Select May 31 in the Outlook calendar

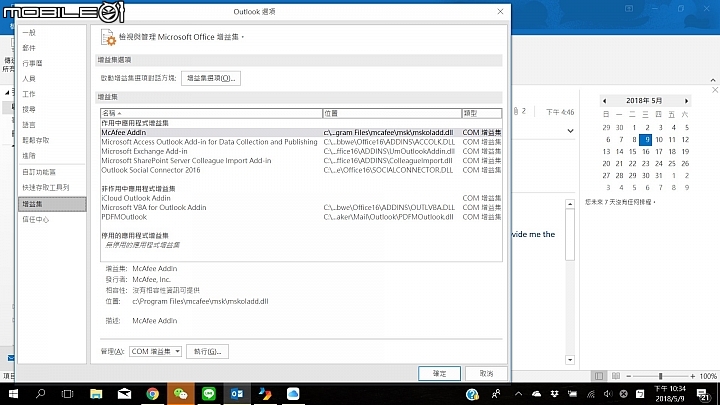(659, 175)
